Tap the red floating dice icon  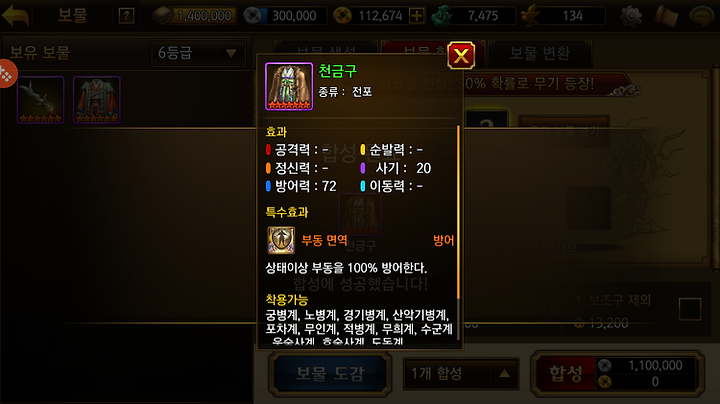pyautogui.click(x=7, y=73)
